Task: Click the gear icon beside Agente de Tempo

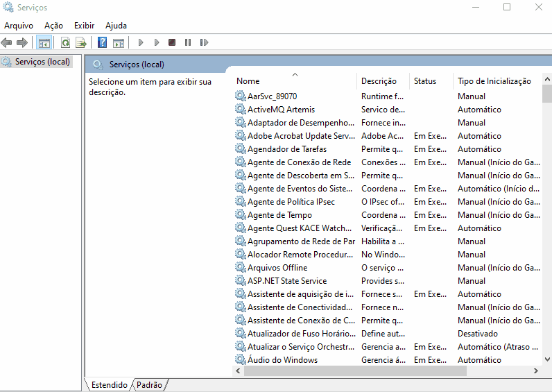Action: pos(240,214)
